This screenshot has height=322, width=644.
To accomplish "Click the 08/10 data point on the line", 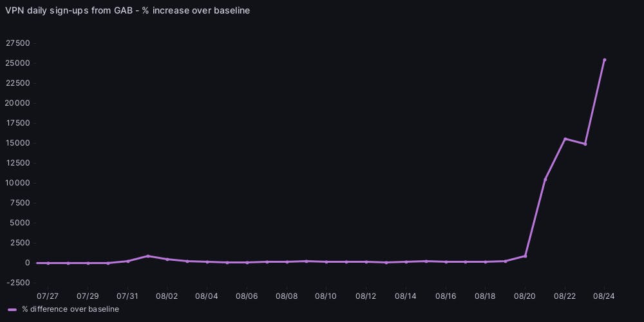I will (x=327, y=261).
